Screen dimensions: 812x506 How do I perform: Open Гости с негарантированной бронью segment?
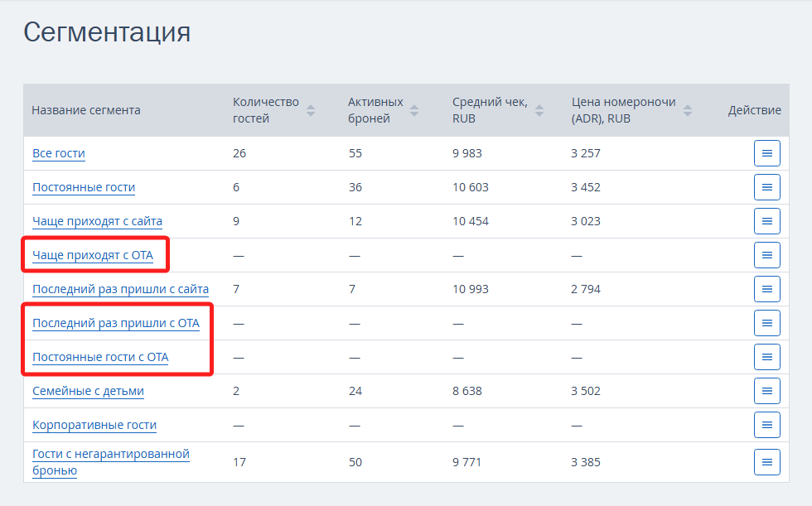pyautogui.click(x=111, y=462)
